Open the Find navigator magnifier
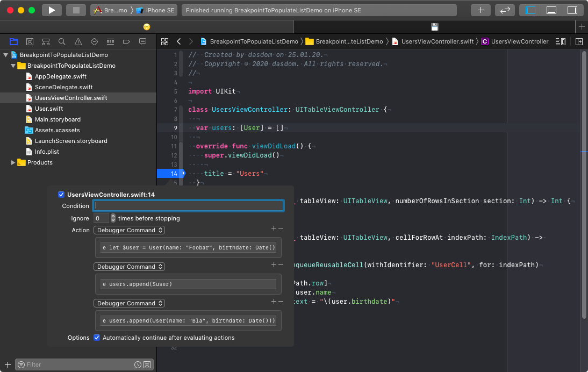Screen dimensions: 588x372 pos(62,41)
